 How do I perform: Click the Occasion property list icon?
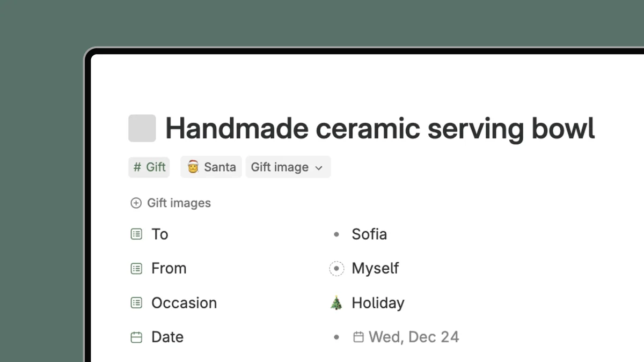click(x=136, y=302)
